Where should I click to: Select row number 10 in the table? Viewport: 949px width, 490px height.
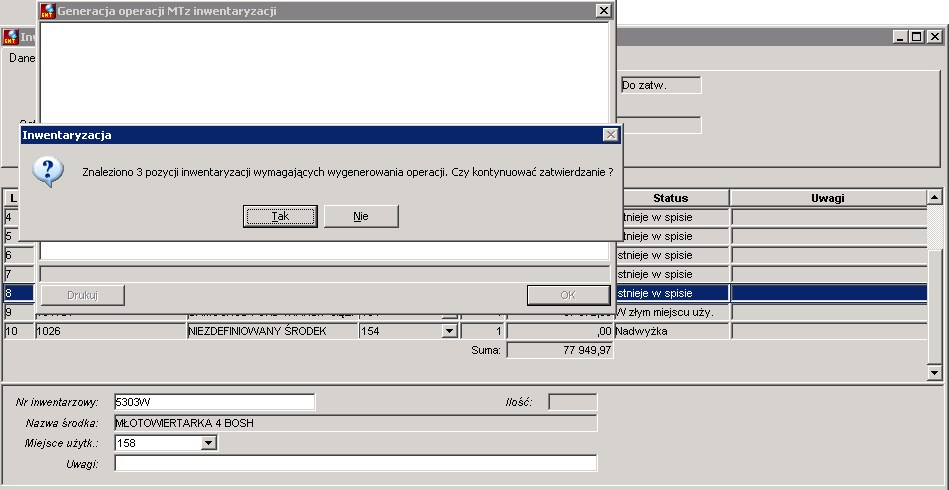(19, 331)
